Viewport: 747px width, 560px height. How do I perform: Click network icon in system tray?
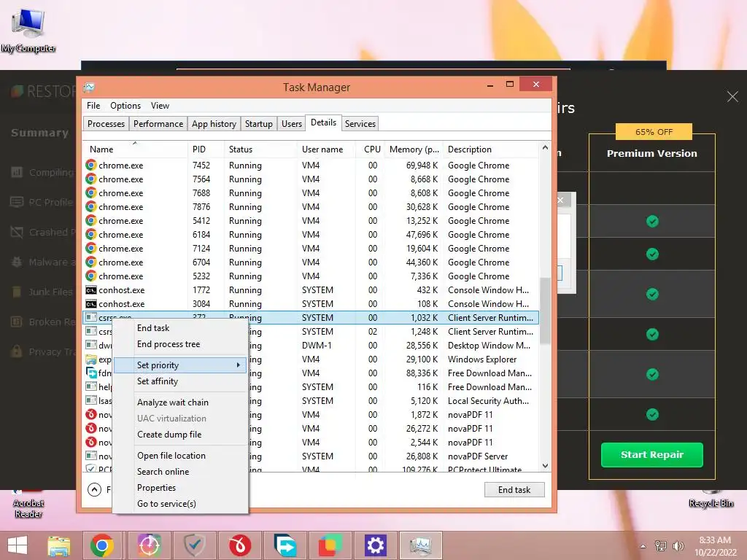(660, 545)
